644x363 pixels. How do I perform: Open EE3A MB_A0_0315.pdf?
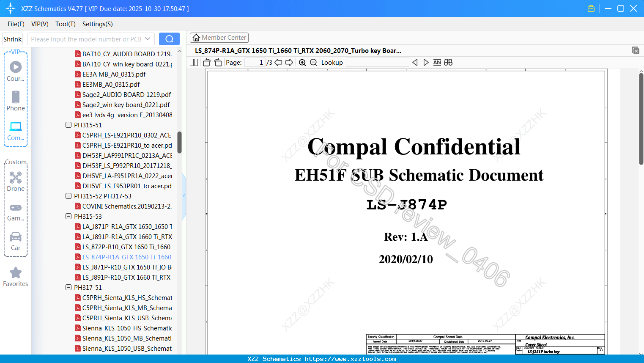(x=110, y=74)
